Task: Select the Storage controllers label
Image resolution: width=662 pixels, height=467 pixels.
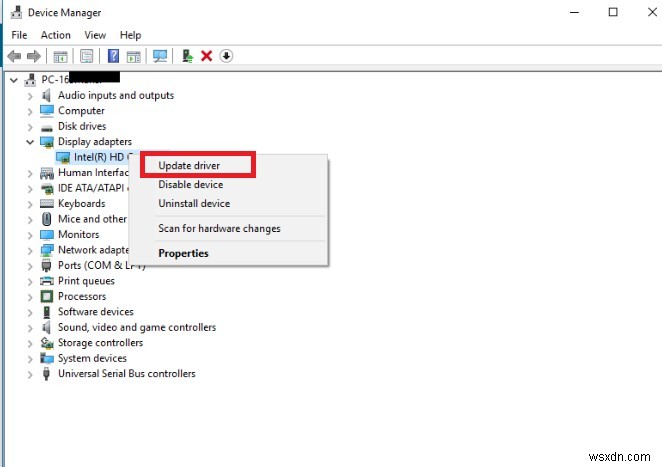Action: 100,343
